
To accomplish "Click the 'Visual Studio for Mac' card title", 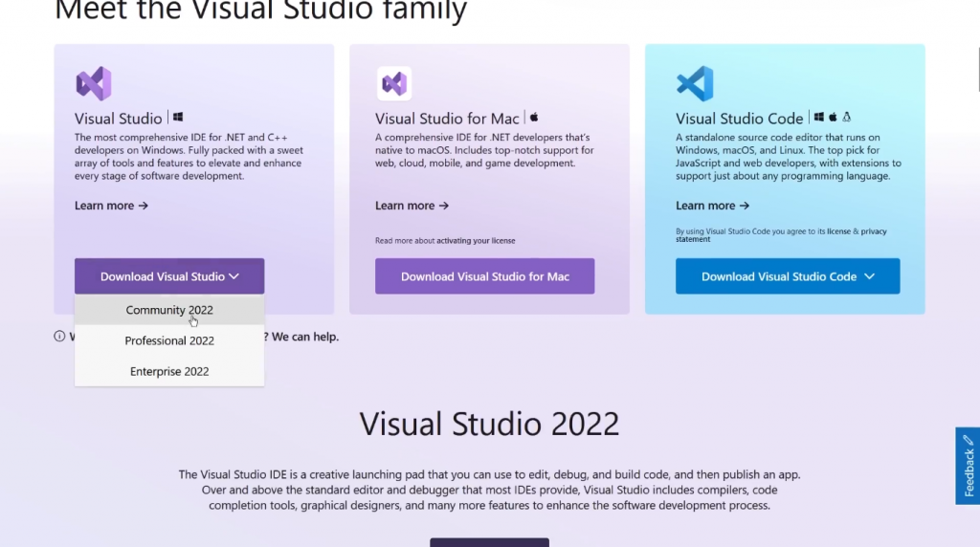I will pos(447,118).
